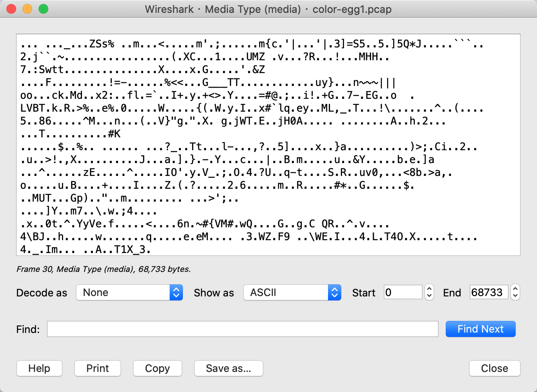
Task: Decrease the End value with down arrow
Action: [515, 296]
